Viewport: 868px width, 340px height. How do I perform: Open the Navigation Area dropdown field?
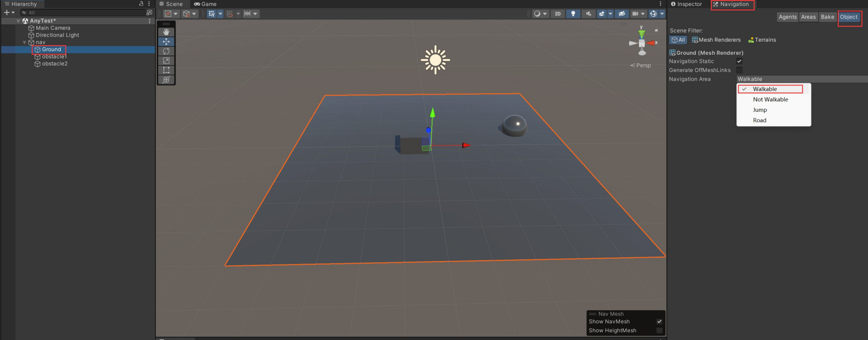click(x=801, y=79)
